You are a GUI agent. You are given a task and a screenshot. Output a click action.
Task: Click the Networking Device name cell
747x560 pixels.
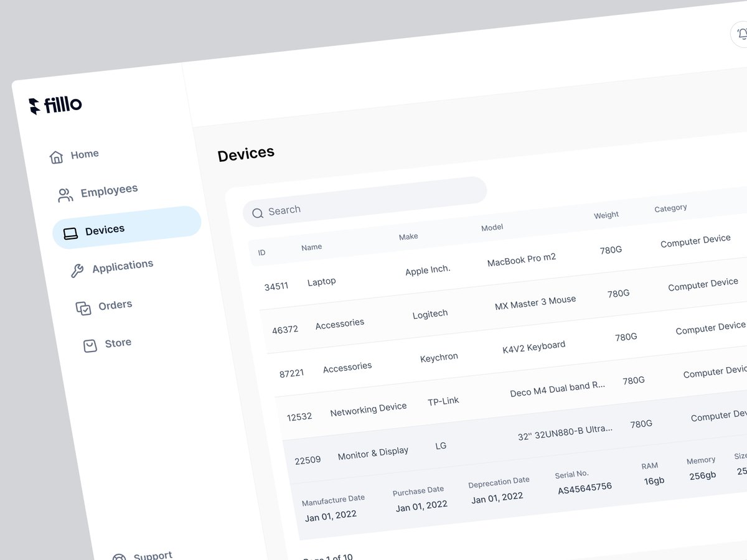click(x=369, y=409)
